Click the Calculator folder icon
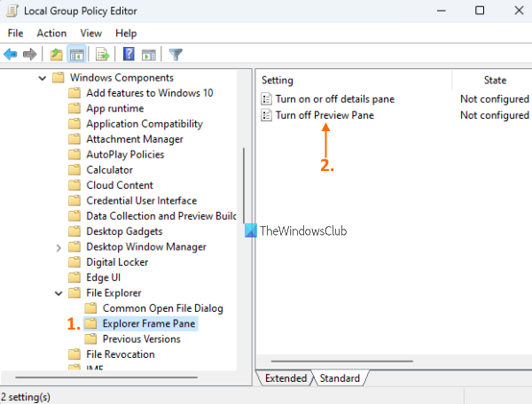Viewport: 532px width, 404px height. (x=74, y=170)
